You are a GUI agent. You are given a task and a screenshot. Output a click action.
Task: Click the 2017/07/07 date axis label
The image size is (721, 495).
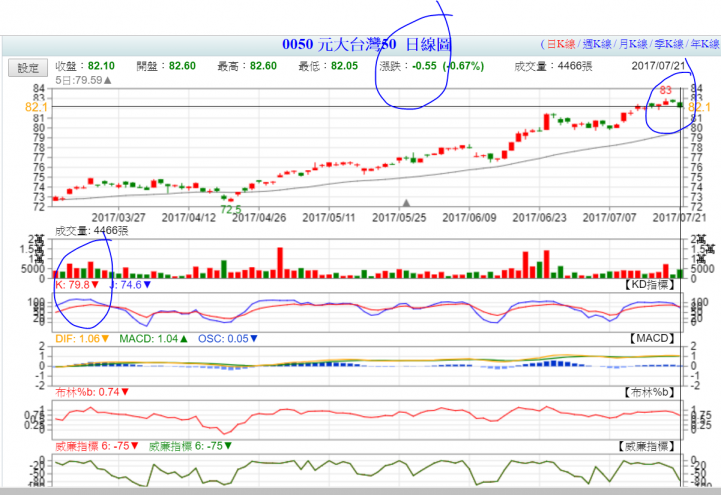pyautogui.click(x=610, y=217)
